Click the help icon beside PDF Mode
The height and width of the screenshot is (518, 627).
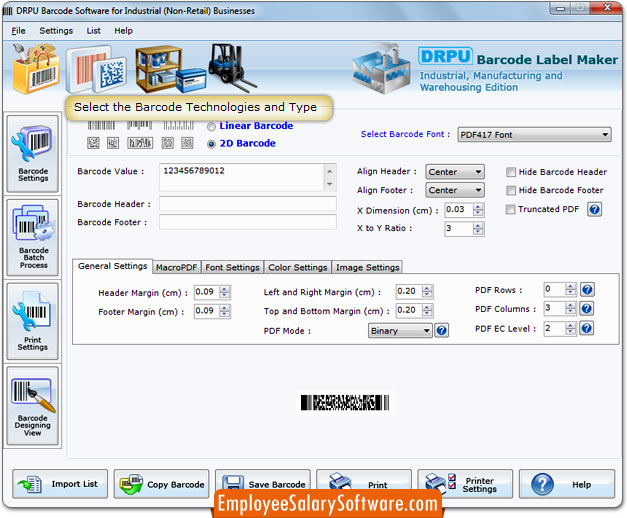[441, 330]
